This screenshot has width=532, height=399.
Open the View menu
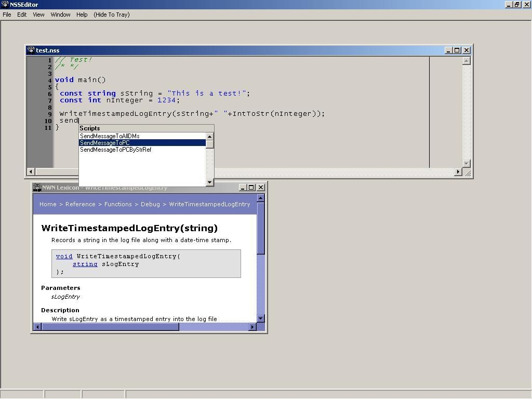pos(38,15)
